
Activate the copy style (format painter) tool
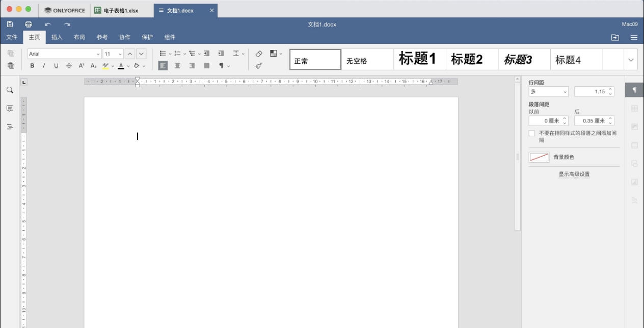coord(259,65)
